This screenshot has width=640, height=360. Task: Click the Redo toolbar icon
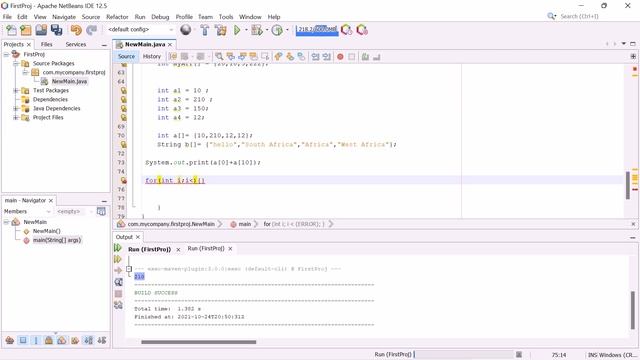(x=91, y=30)
